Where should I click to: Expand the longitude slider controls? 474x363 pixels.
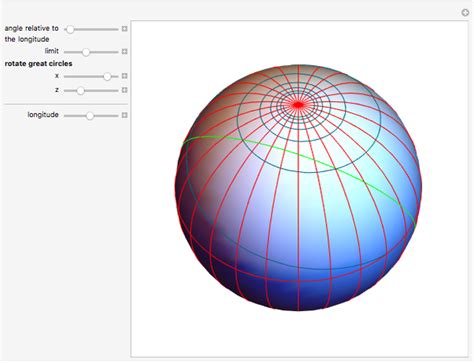(125, 115)
